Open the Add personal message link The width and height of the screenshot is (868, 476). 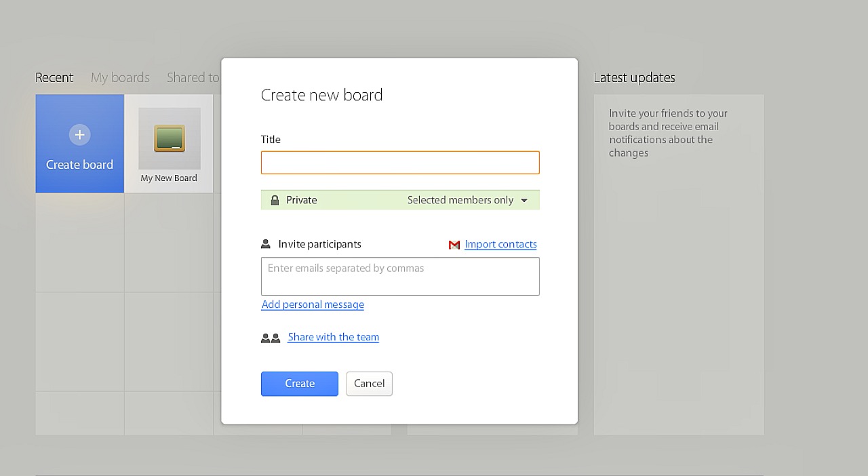click(313, 304)
